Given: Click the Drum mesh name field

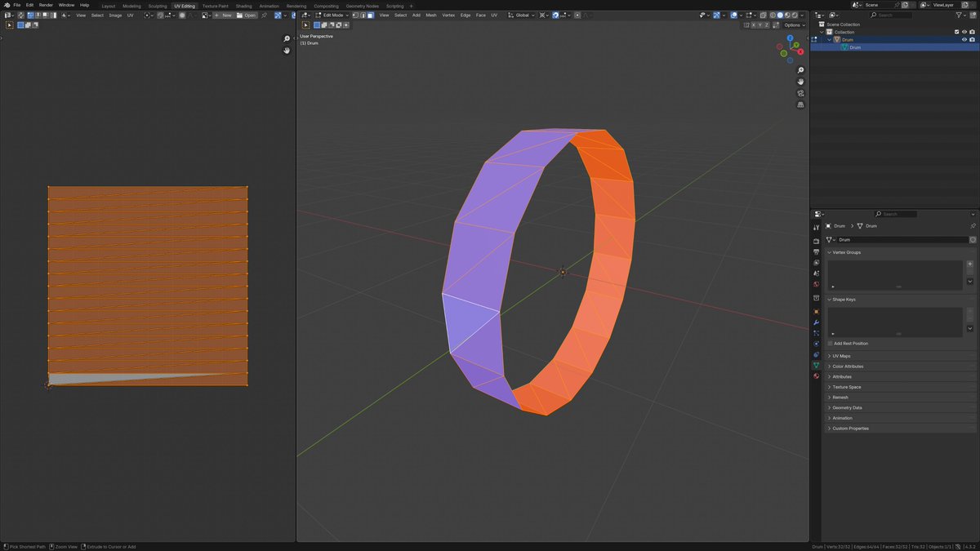Looking at the screenshot, I should pyautogui.click(x=902, y=240).
